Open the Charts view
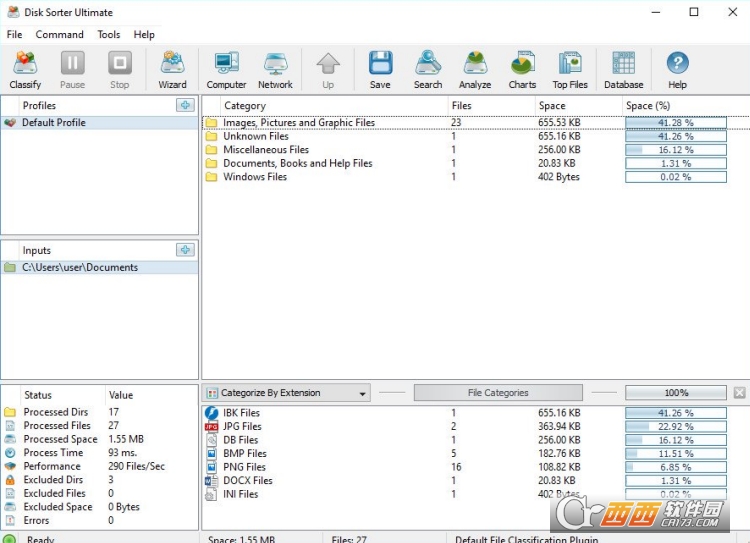This screenshot has height=543, width=750. coord(522,69)
